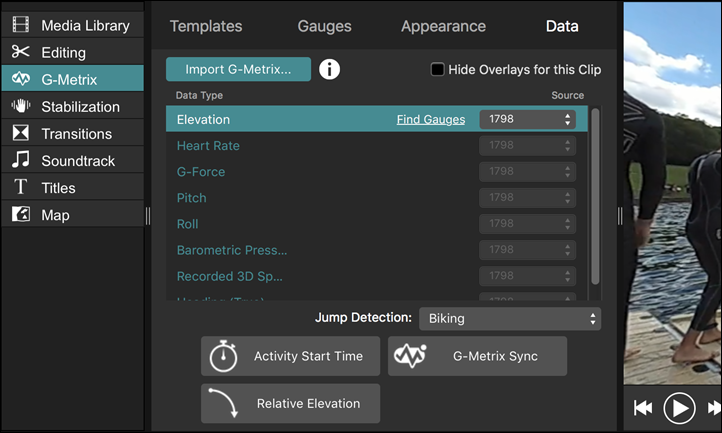The image size is (722, 433).
Task: Open the Transitions section label
Action: pos(76,134)
